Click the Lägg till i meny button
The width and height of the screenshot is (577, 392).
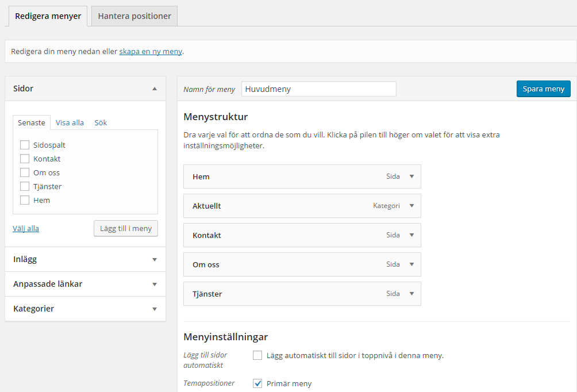126,229
